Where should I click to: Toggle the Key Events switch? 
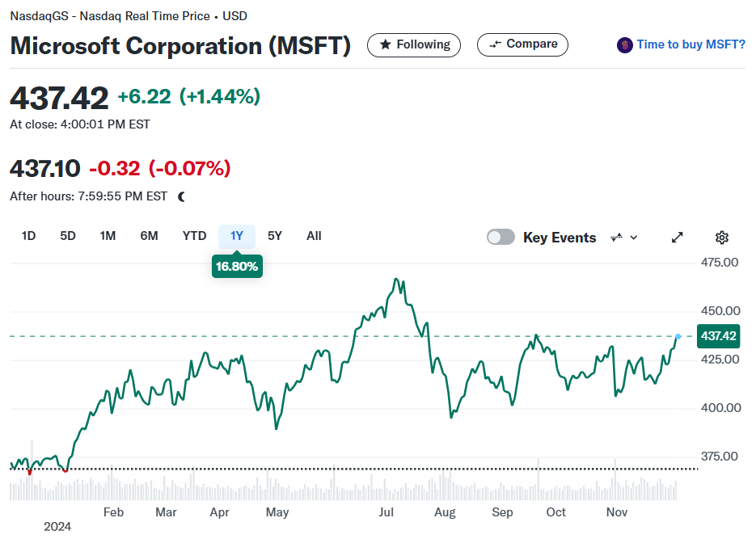500,237
